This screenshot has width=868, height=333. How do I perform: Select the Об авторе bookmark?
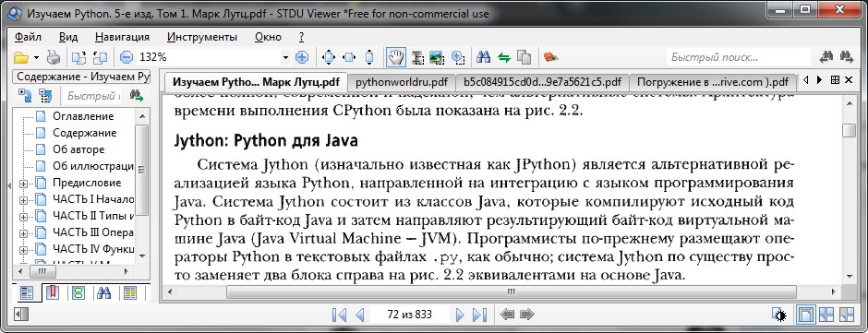pos(78,149)
